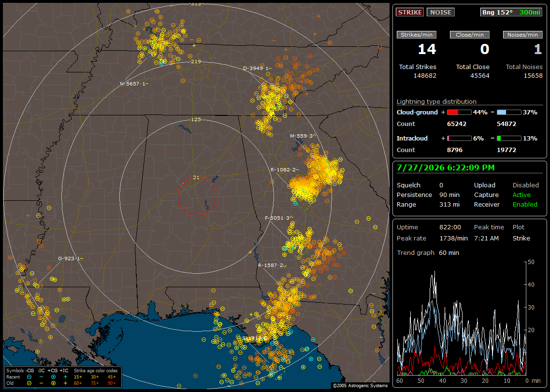Click the positive intracloud count 8796

pos(455,150)
